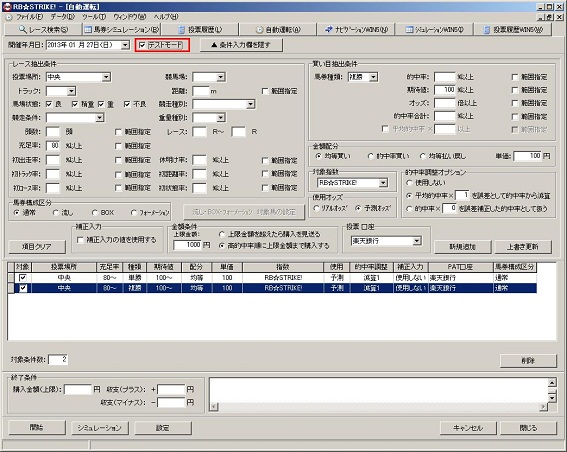Click the log area scroll-right arrow
The image size is (567, 452).
pos(543,407)
